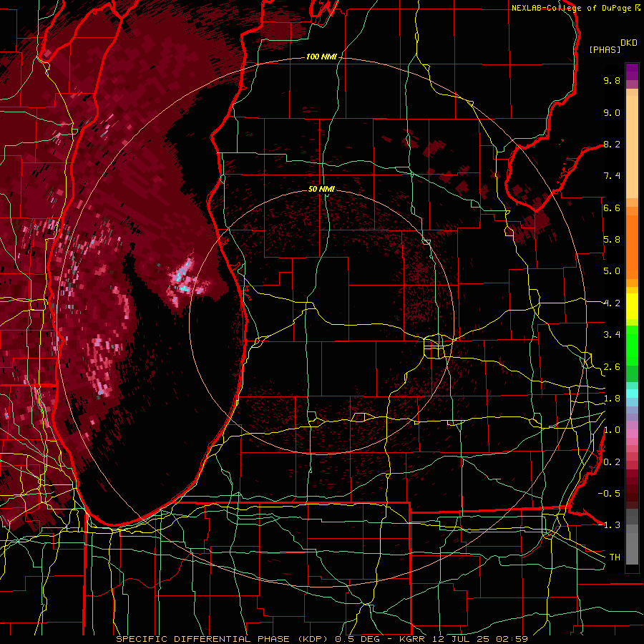Screen dimensions: 644x644
Task: Pick the dark orange segment of the color bar
Action: (x=632, y=246)
